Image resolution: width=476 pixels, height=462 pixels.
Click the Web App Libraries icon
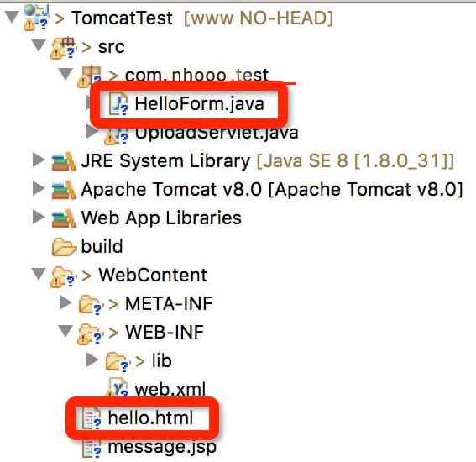click(64, 218)
